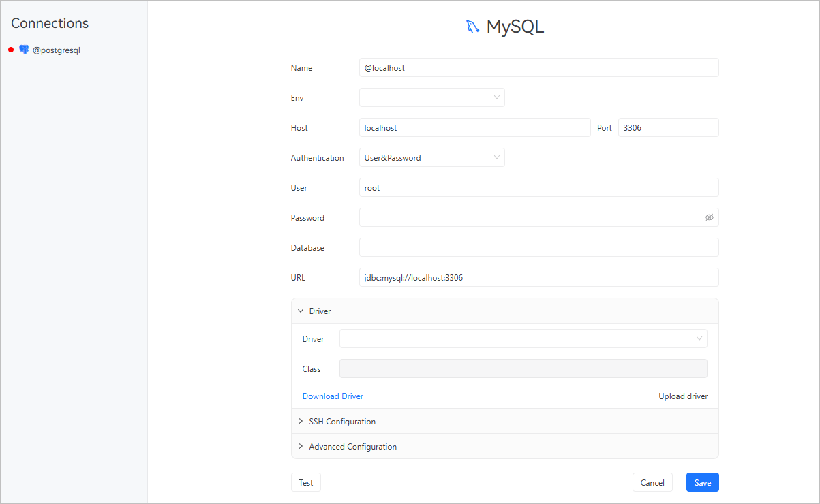The width and height of the screenshot is (820, 504).
Task: Click the Connections heading
Action: point(50,23)
